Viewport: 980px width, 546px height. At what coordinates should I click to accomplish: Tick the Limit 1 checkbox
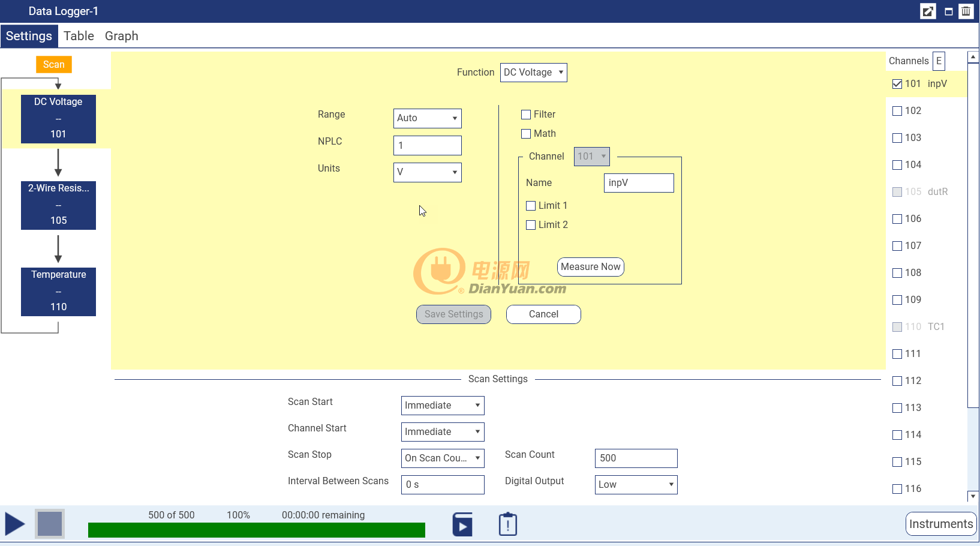[531, 206]
